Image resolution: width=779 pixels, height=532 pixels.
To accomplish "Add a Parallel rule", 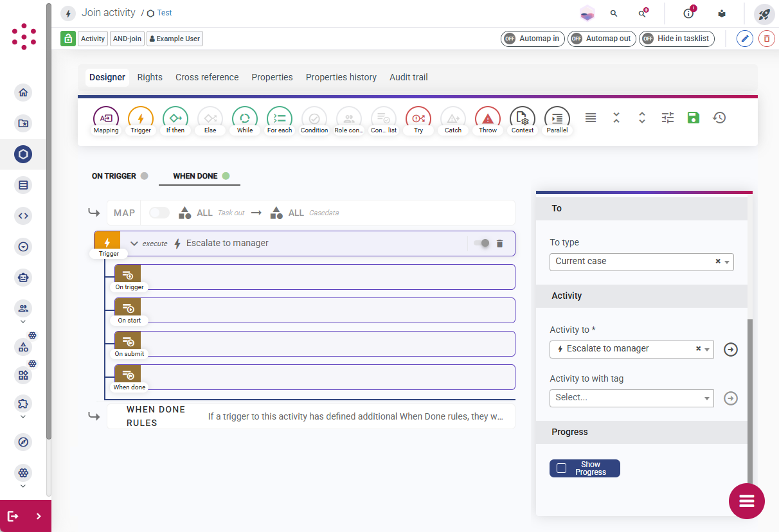I will (557, 120).
